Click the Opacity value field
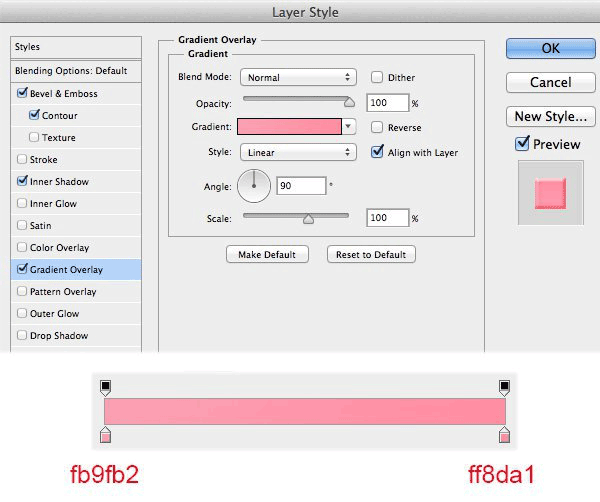The height and width of the screenshot is (502, 600). 388,103
